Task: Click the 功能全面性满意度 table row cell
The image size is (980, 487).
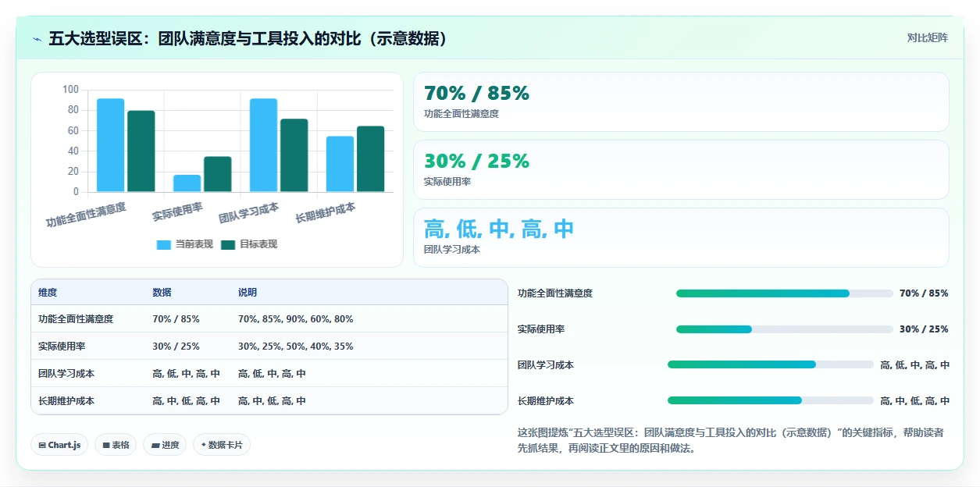Action: [76, 319]
